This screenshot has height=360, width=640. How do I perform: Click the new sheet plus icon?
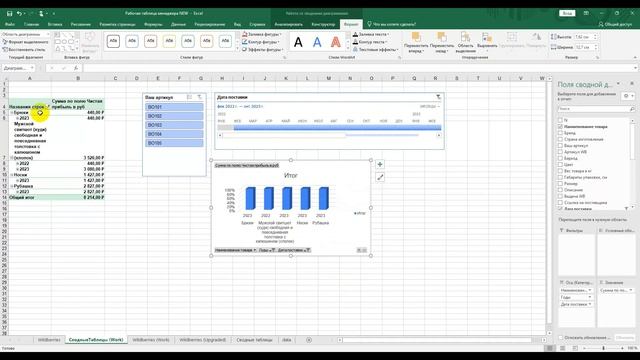[x=309, y=340]
